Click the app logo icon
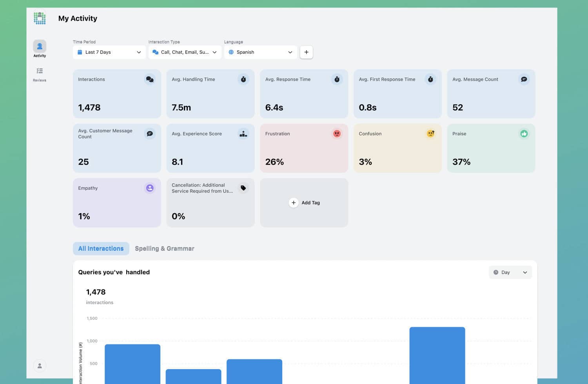588x384 pixels. [x=40, y=18]
